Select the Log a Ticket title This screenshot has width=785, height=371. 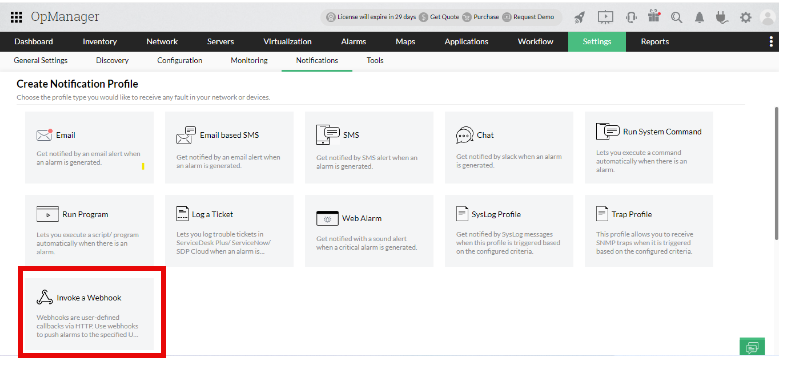[212, 214]
